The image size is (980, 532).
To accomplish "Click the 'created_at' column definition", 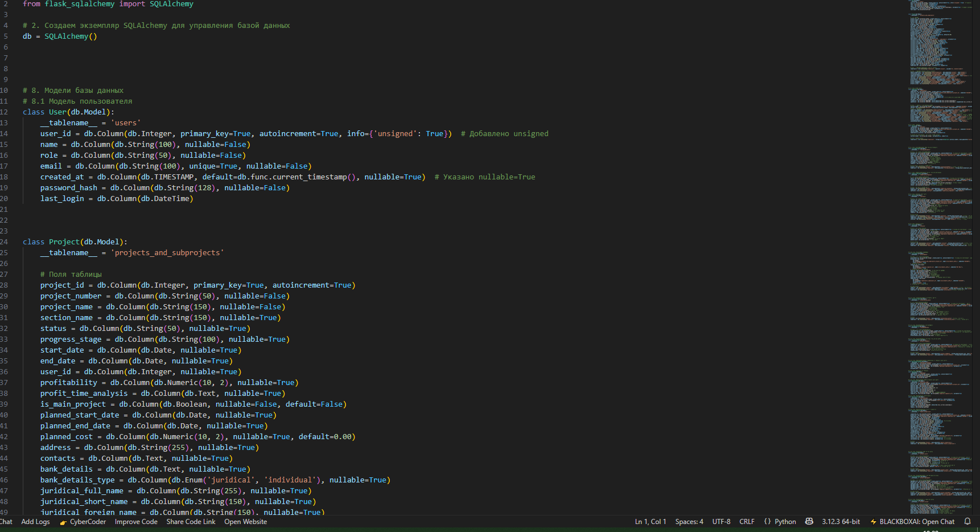I will [x=233, y=177].
